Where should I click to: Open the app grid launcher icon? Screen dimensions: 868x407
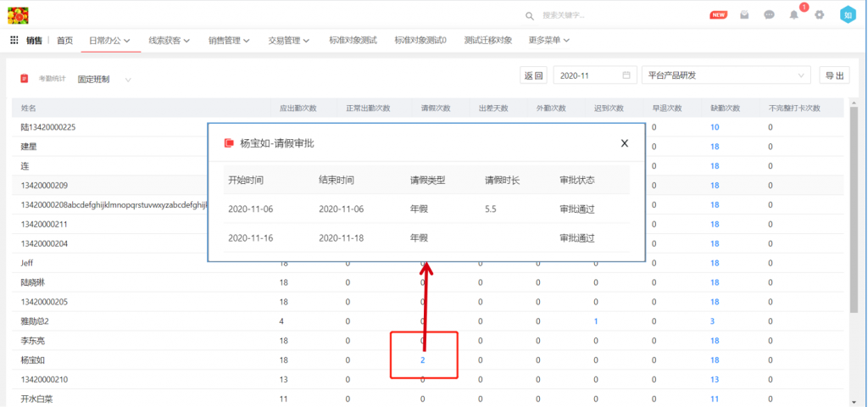point(14,40)
